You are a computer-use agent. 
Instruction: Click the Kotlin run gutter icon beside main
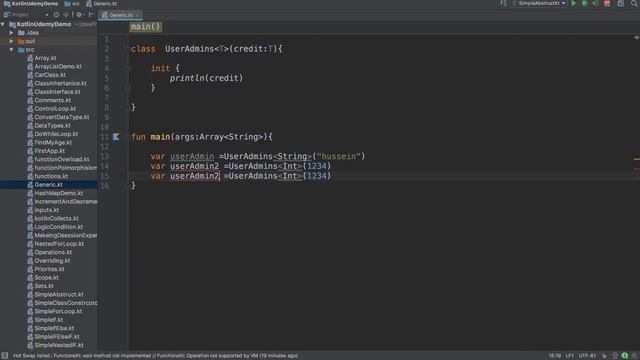(x=116, y=137)
